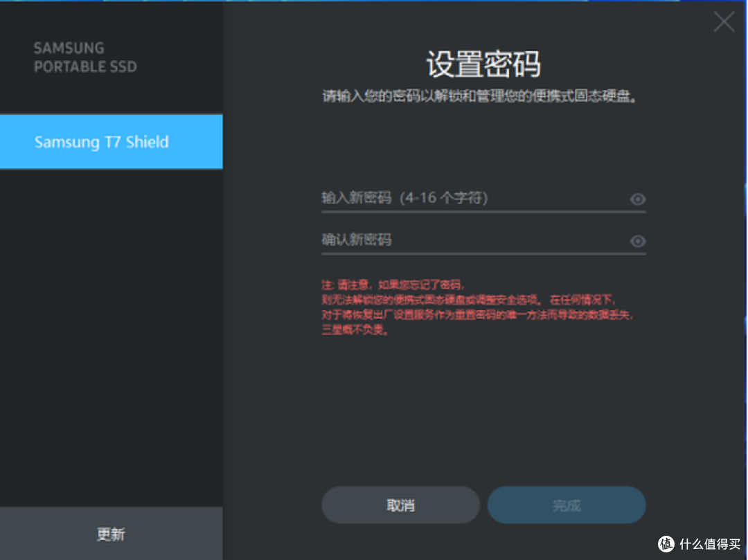Click the SAMSUNG PORTABLE SSD logo text
Viewport: 748px width, 560px height.
[85, 57]
